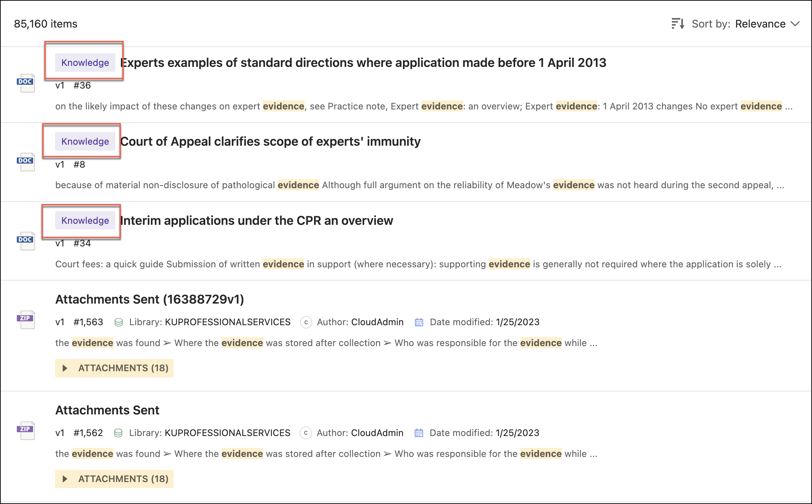Click Knowledge tag on Experts examples result
The image size is (812, 504).
pos(85,63)
